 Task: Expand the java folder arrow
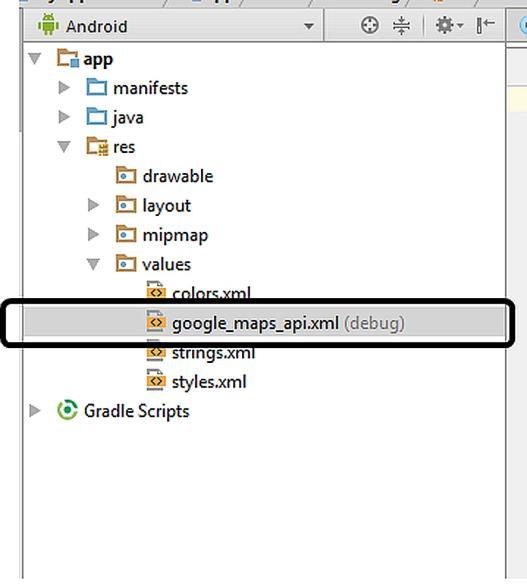tap(64, 117)
